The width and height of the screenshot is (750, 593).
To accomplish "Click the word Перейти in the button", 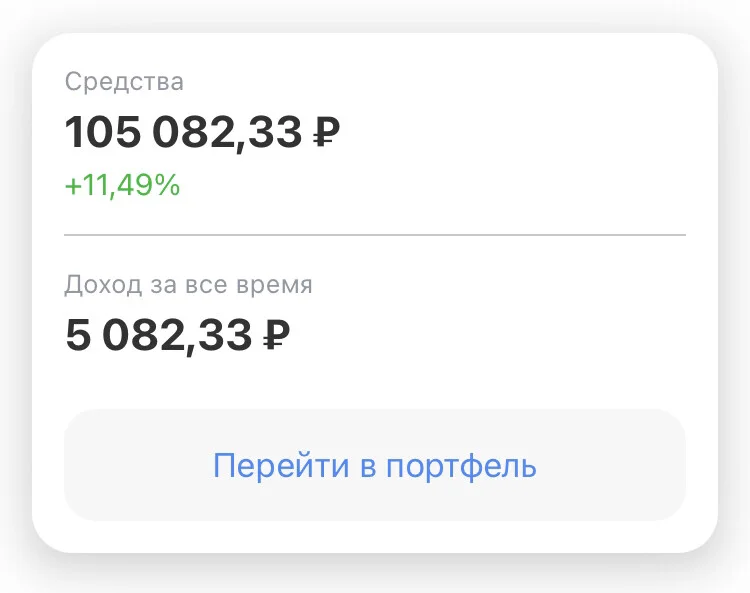I will coord(281,465).
